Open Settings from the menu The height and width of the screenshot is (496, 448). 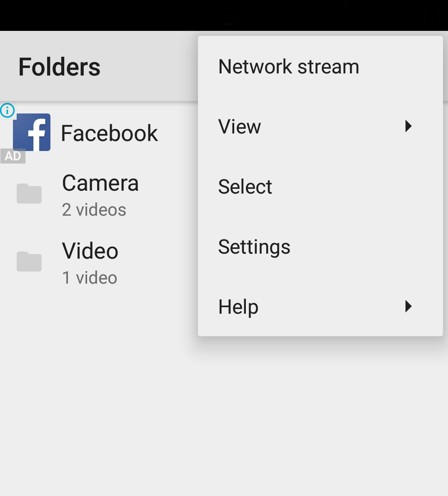(x=320, y=247)
